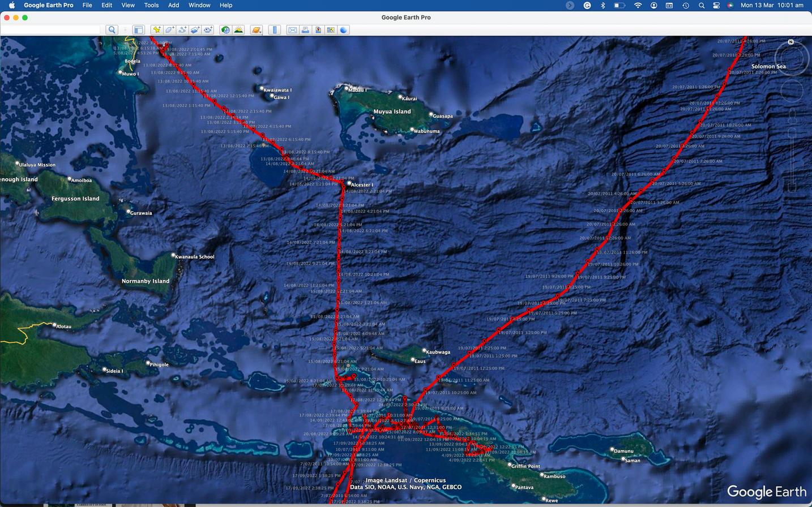Viewport: 812px width, 507px height.
Task: Add a new placemark pin
Action: click(156, 30)
